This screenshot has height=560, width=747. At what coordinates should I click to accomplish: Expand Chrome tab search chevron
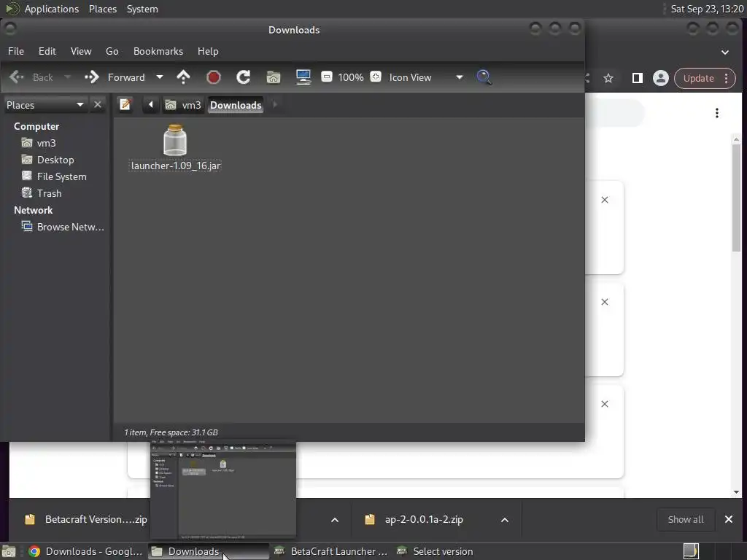pyautogui.click(x=725, y=52)
